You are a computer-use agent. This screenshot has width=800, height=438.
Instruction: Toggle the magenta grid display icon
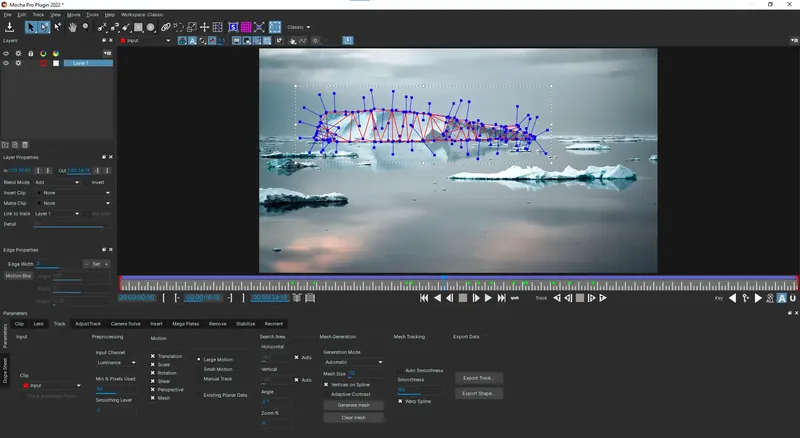246,27
